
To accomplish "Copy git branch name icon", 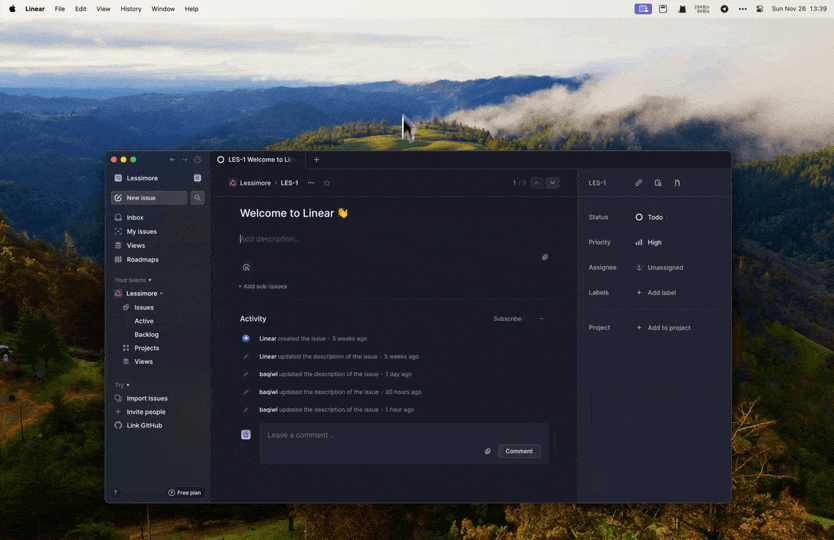I will (677, 183).
